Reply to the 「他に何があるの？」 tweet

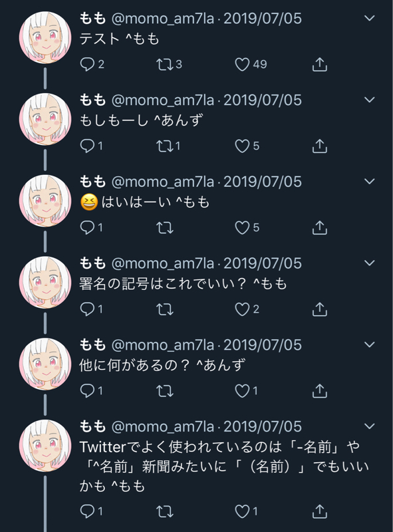87,391
